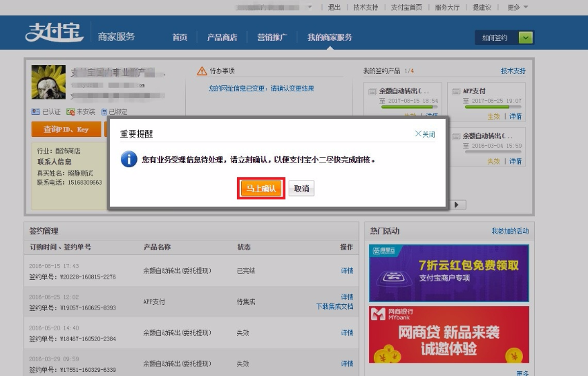Open 详情 for the product card dated 2016-03-04

tap(516, 161)
